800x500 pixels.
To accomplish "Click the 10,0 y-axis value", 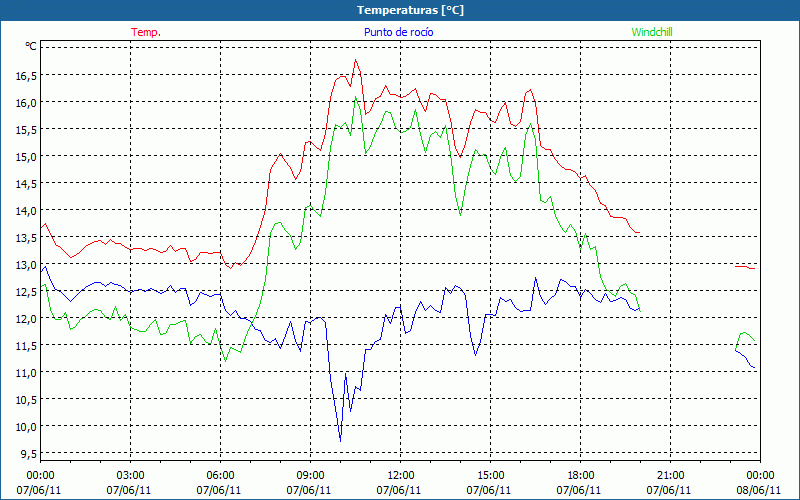I will 26,427.
